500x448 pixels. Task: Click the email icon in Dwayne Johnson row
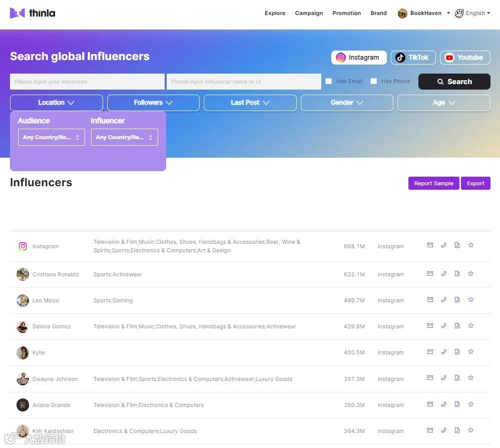[430, 378]
